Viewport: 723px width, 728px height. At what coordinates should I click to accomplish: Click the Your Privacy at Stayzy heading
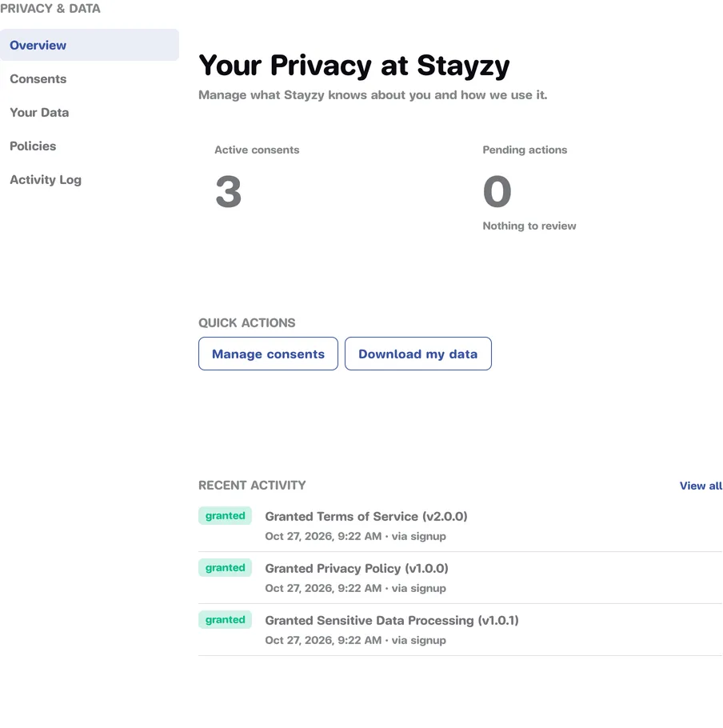coord(354,66)
